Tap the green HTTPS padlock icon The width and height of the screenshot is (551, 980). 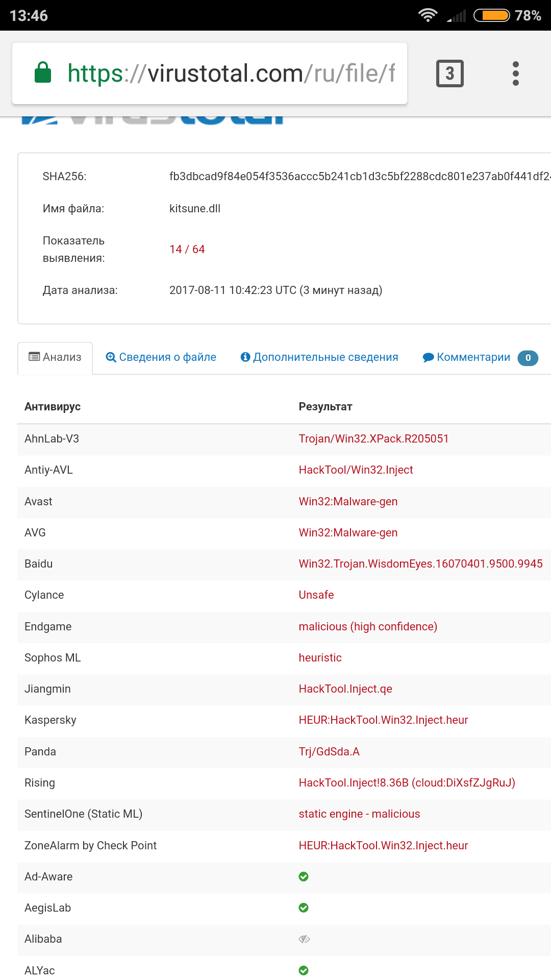click(x=43, y=72)
